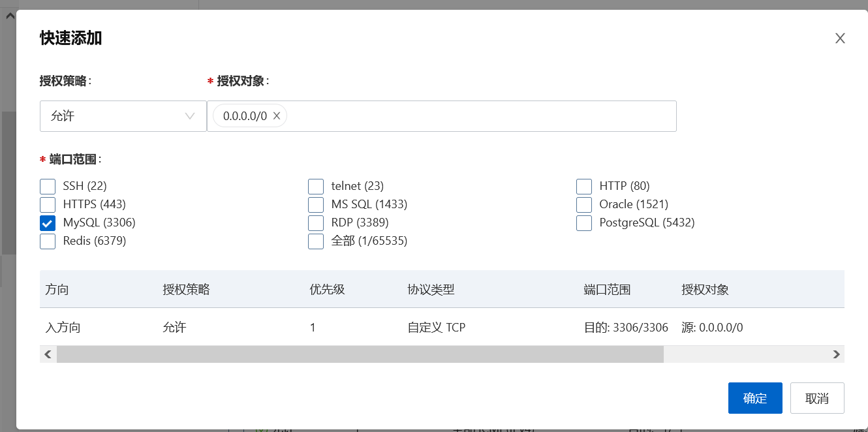The height and width of the screenshot is (432, 868).
Task: Click the priority value 1 in the row
Action: pos(313,328)
